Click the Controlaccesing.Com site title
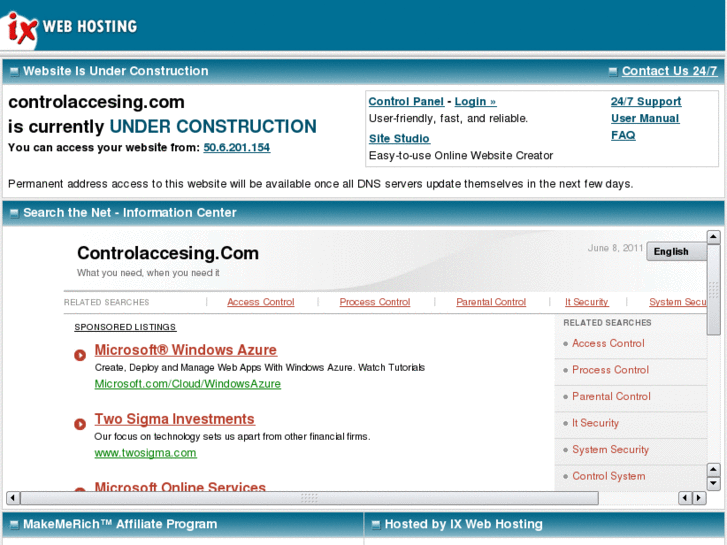Viewport: 727px width, 545px height. (x=168, y=253)
